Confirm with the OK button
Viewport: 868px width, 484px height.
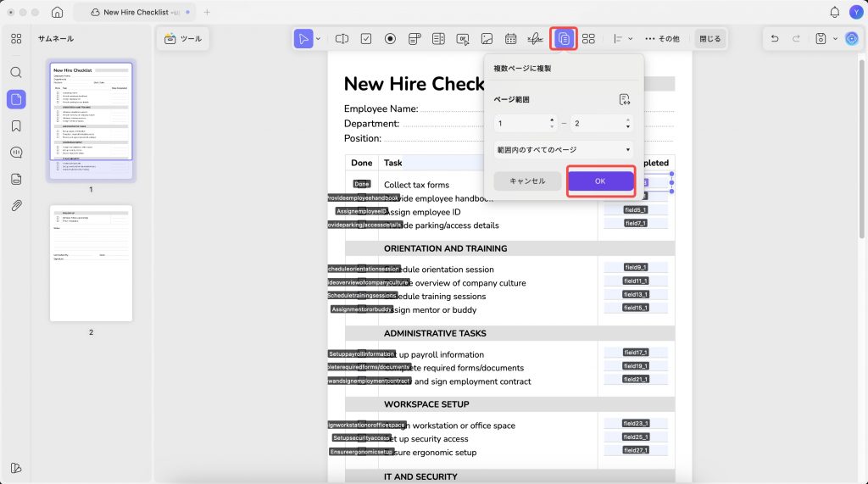[601, 181]
